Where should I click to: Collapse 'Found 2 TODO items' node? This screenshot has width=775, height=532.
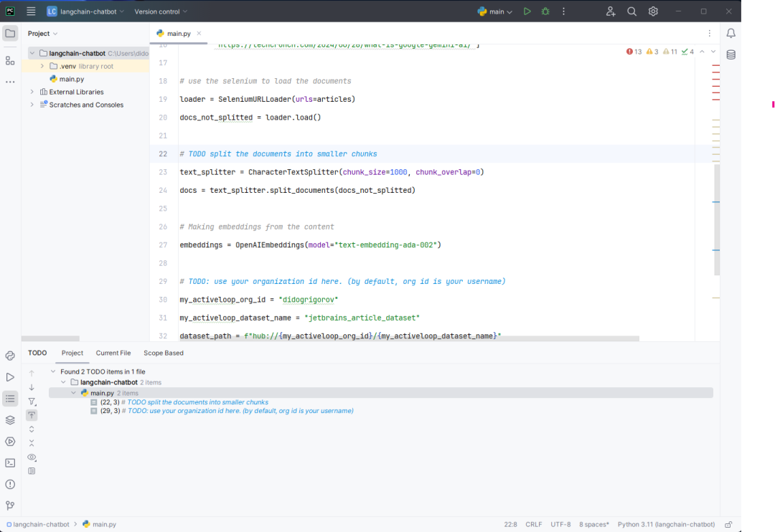click(x=53, y=371)
